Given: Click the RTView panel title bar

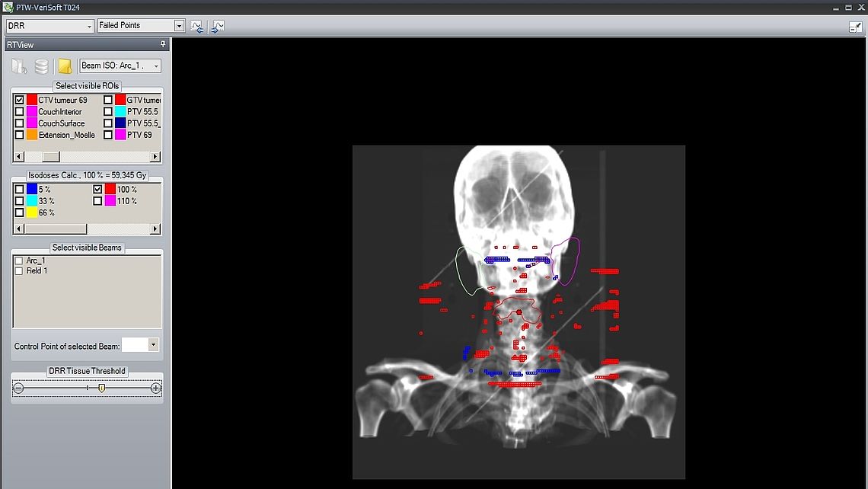Looking at the screenshot, I should [76, 44].
